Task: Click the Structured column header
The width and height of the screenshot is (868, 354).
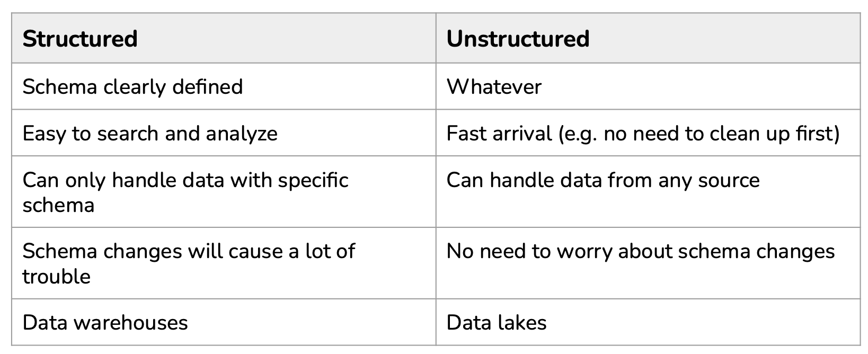Action: click(224, 38)
